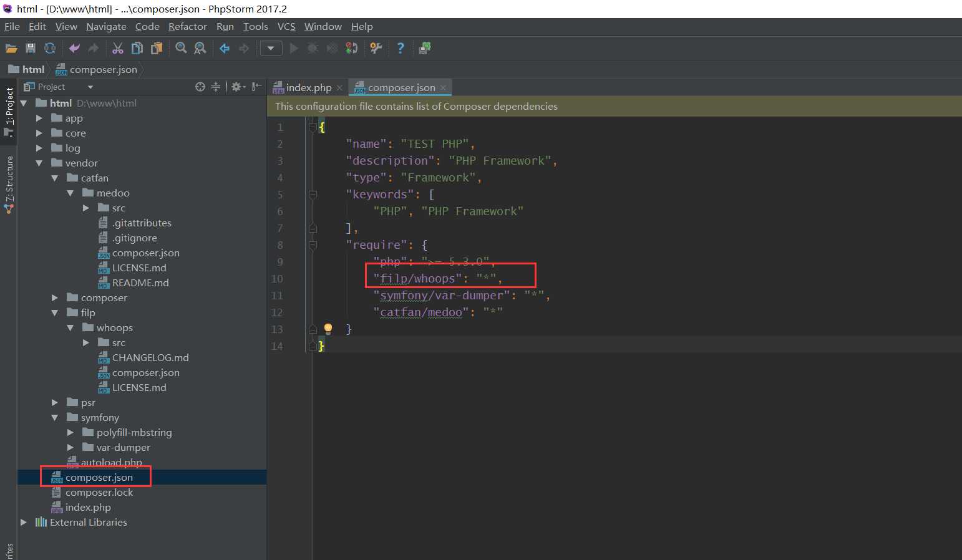962x560 pixels.
Task: Open the run configuration dropdown
Action: tap(271, 48)
